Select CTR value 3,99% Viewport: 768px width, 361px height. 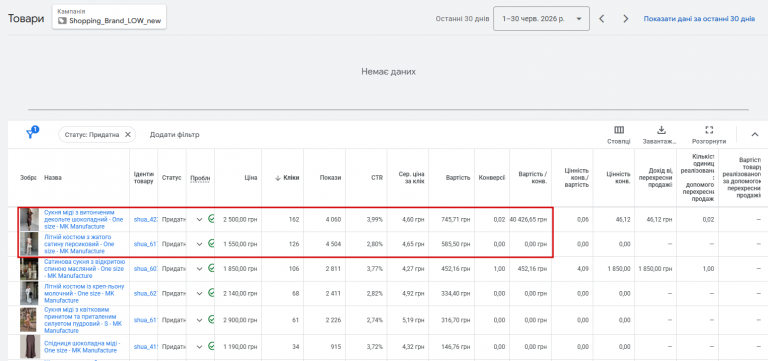375,219
